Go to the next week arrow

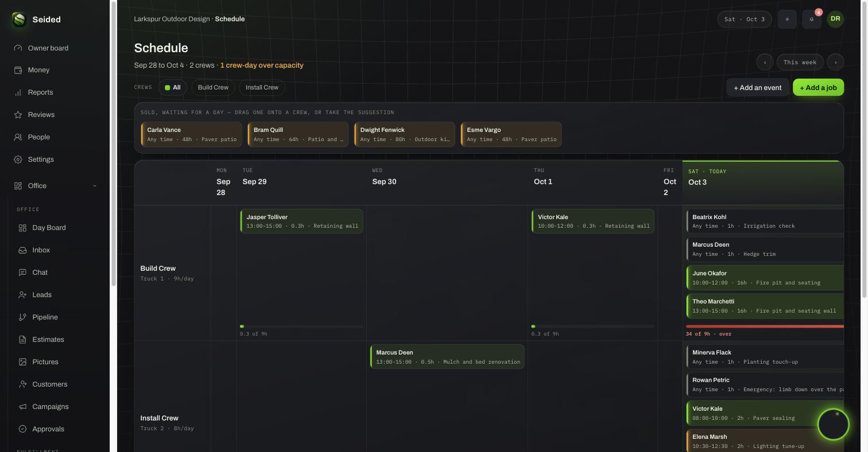click(x=836, y=62)
